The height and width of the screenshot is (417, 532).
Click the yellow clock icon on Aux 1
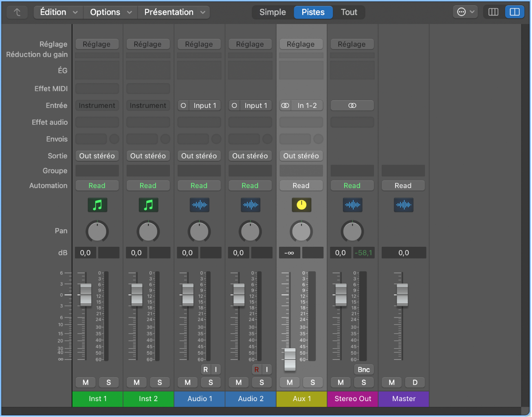tap(301, 205)
